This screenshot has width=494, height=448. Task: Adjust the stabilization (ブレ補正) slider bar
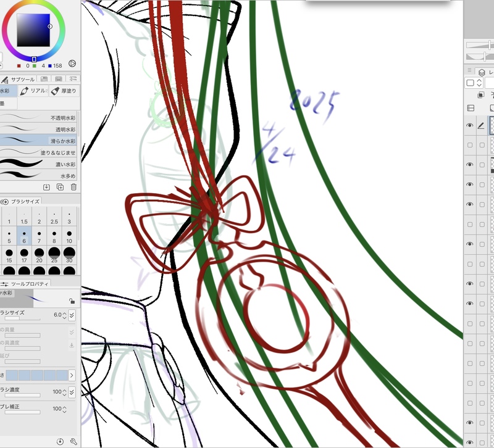(x=22, y=412)
